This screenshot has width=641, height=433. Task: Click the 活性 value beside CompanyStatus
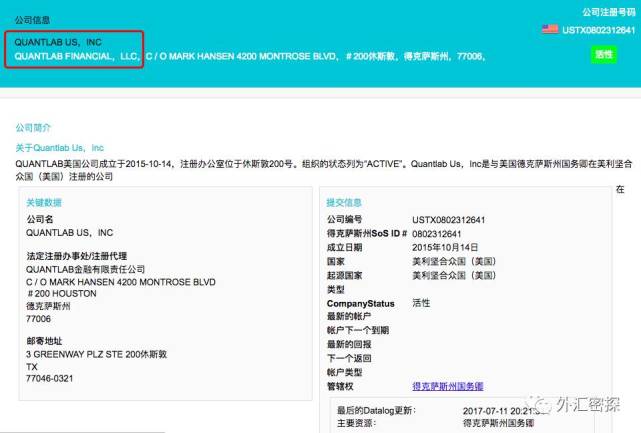coord(421,303)
